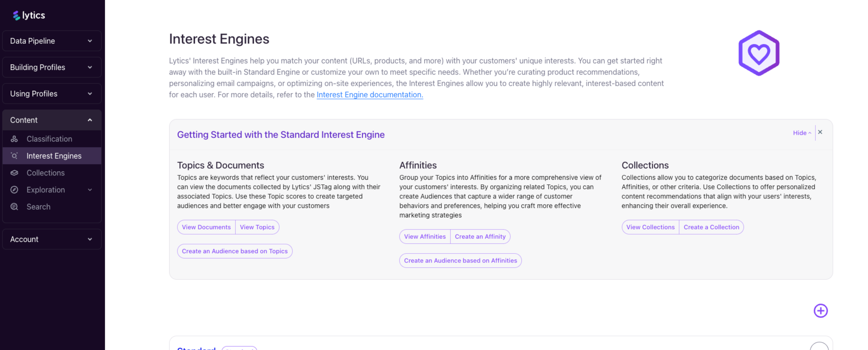Click the Collections layers icon in sidebar
Screen dimensions: 868x350
14,173
